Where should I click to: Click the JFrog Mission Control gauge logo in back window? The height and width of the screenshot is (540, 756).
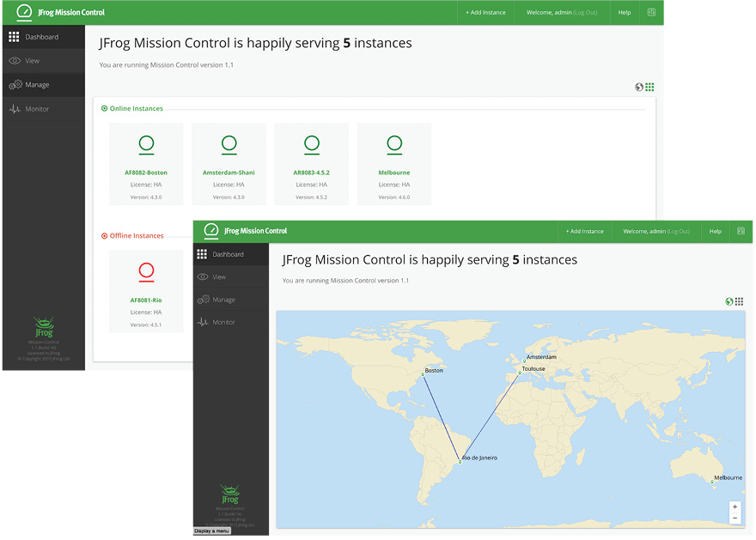pos(24,12)
